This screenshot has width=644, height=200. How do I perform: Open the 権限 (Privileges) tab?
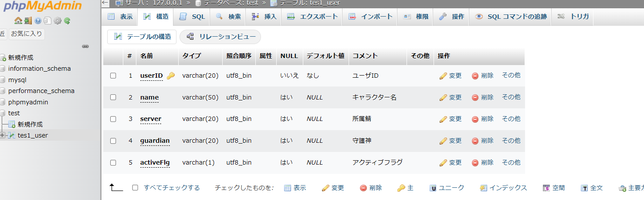416,17
